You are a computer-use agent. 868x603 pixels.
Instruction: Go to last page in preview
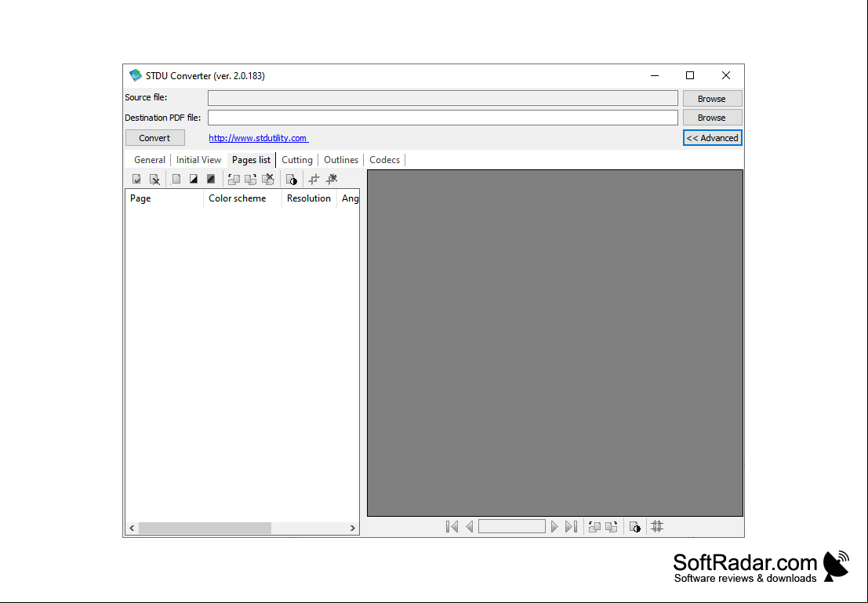point(572,527)
